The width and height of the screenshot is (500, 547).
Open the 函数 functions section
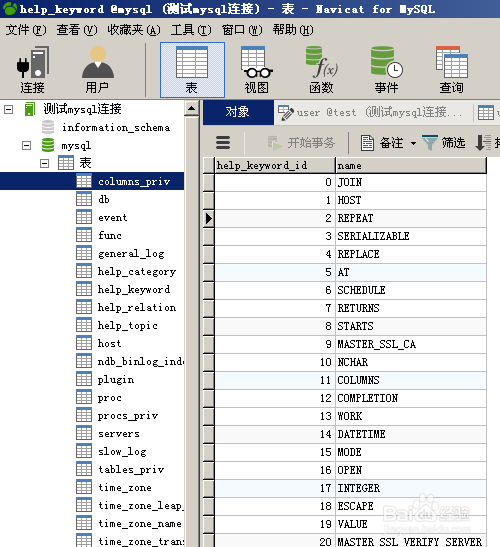click(321, 70)
